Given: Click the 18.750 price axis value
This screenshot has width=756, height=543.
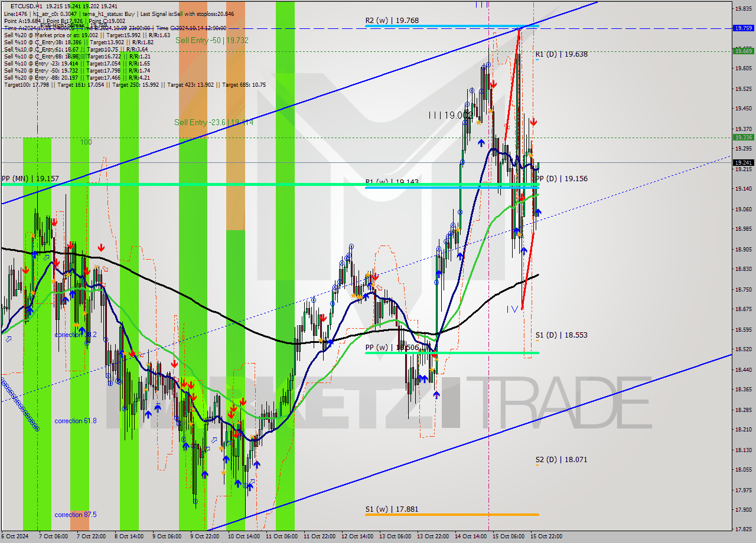Looking at the screenshot, I should tap(742, 289).
